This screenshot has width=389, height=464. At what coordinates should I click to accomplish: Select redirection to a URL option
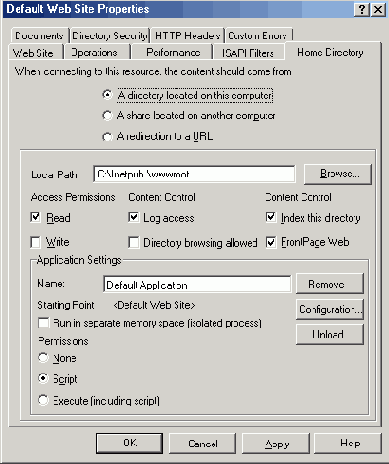(107, 136)
